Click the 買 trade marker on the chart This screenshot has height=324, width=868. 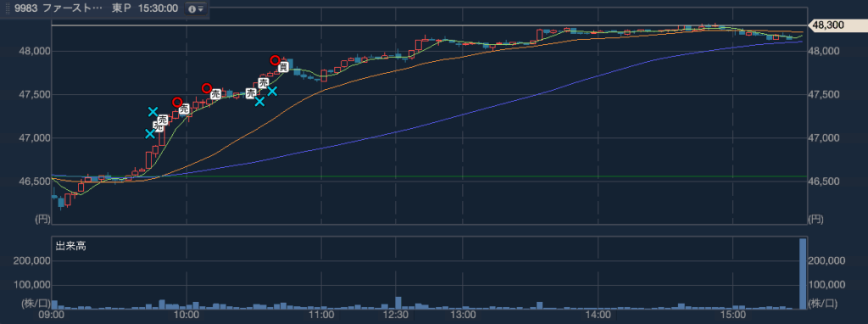click(x=283, y=68)
